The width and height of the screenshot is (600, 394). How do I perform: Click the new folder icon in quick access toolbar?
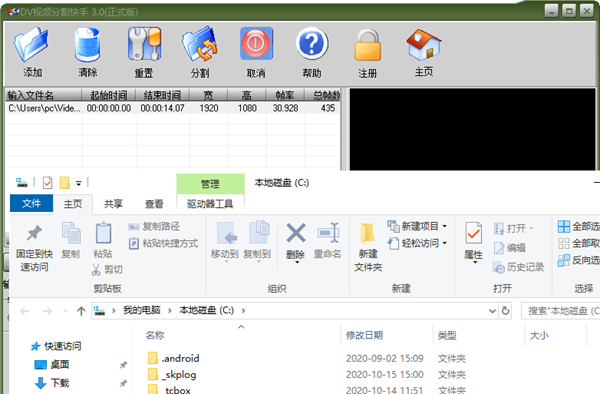65,183
